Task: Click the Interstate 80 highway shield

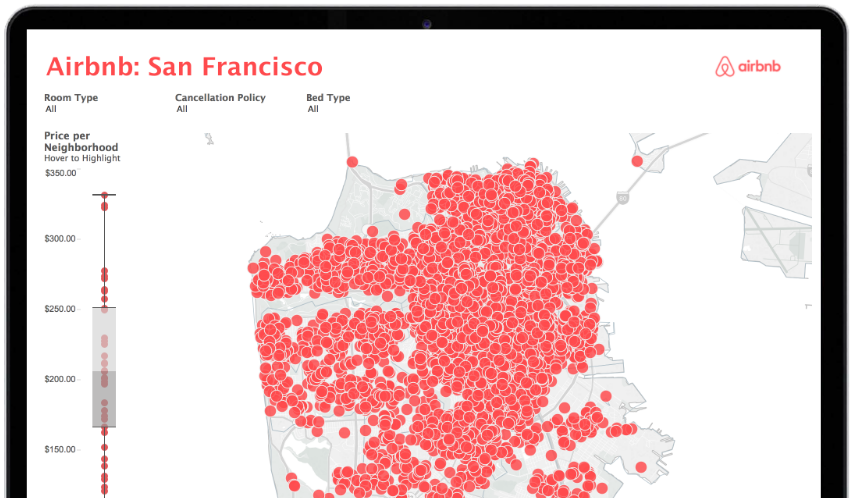Action: pyautogui.click(x=623, y=199)
